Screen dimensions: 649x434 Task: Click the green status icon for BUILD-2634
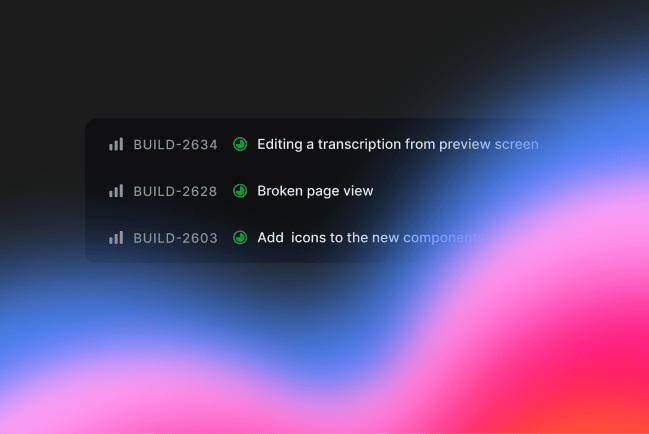240,144
